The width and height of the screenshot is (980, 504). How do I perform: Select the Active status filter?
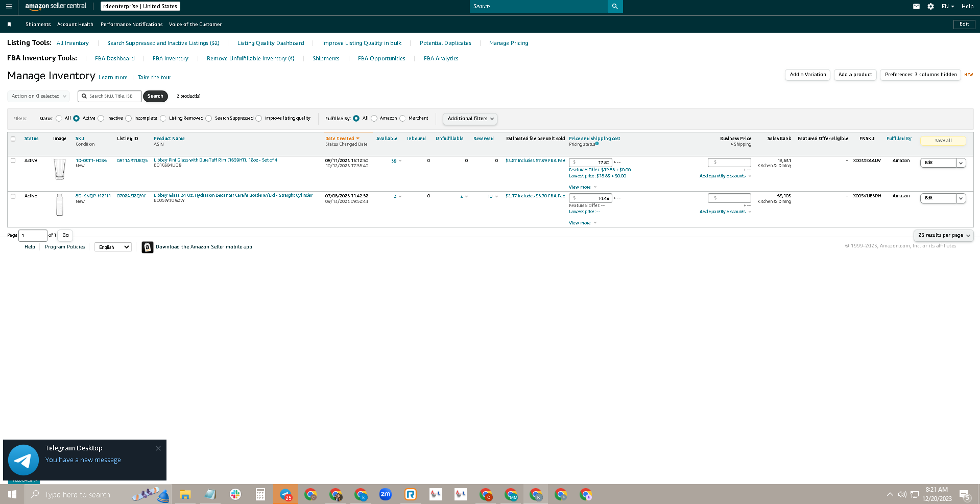77,119
